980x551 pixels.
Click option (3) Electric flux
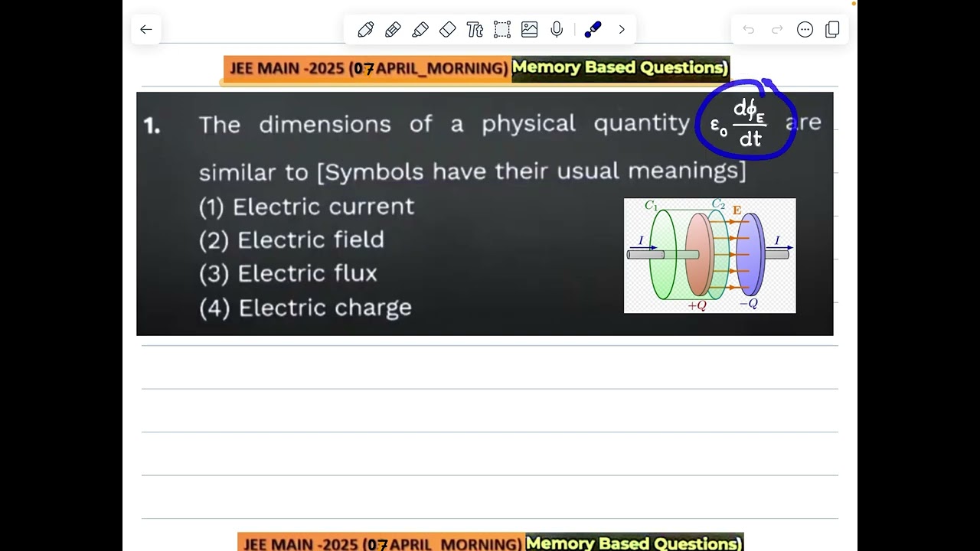coord(288,274)
